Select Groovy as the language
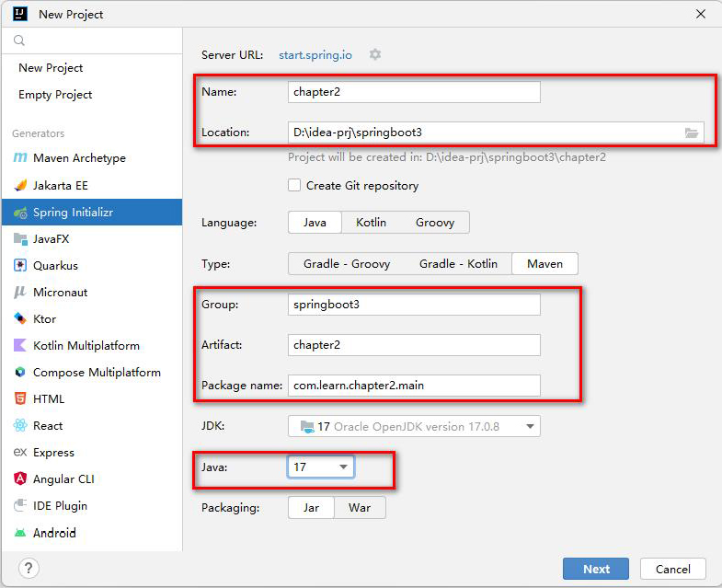The height and width of the screenshot is (588, 722). 435,223
